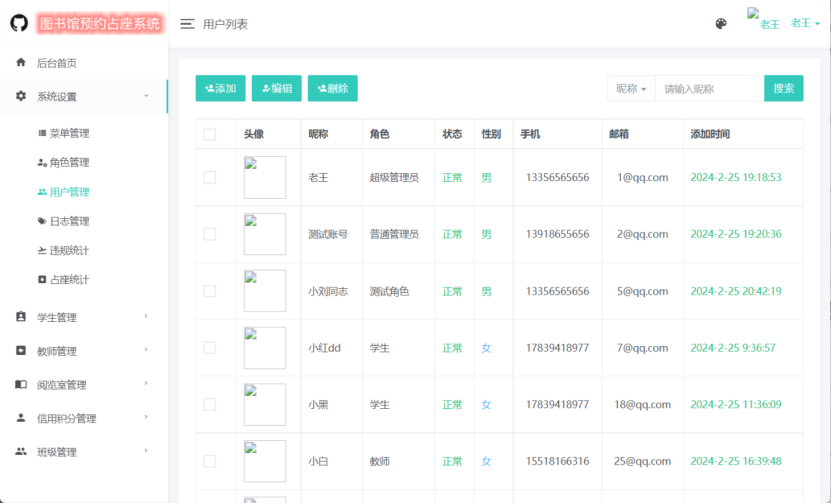The width and height of the screenshot is (831, 503).
Task: Check the checkbox for user 小刘同志
Action: click(210, 291)
